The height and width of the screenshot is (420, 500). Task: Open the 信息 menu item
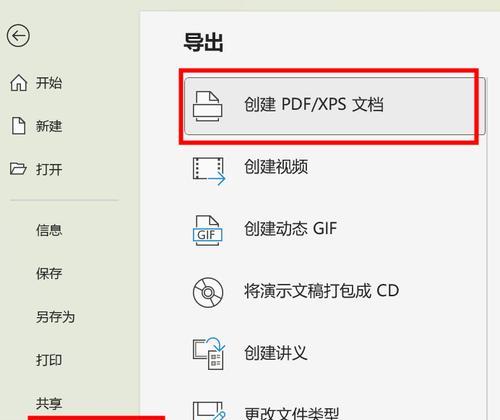(x=49, y=230)
